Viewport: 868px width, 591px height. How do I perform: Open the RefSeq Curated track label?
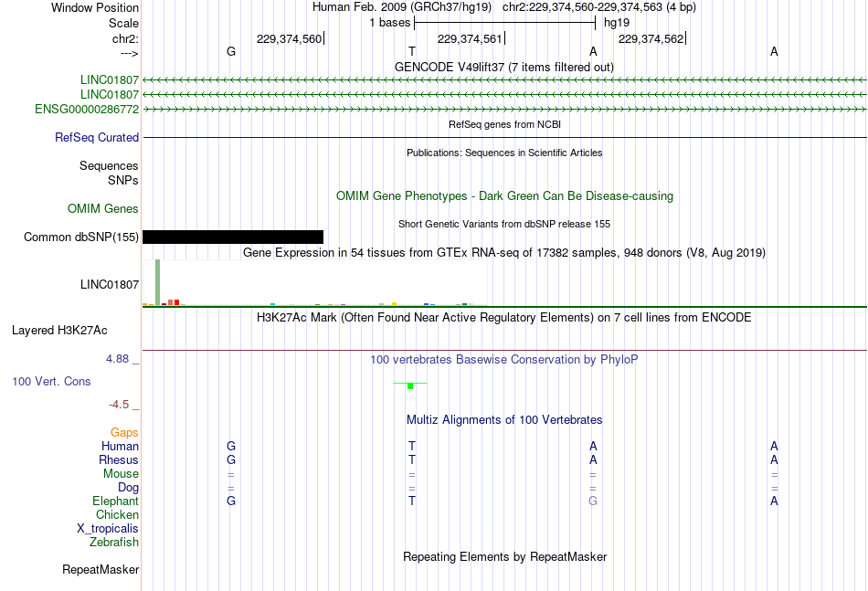tap(96, 137)
